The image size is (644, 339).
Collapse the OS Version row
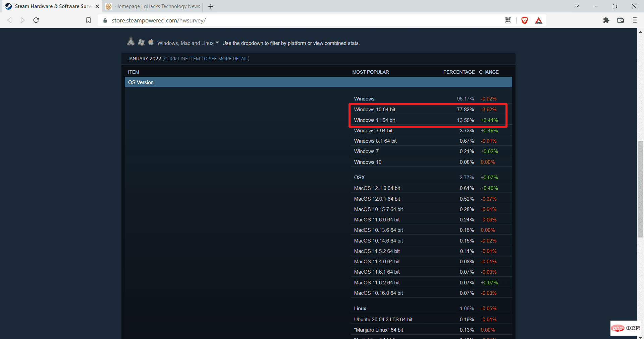(318, 82)
